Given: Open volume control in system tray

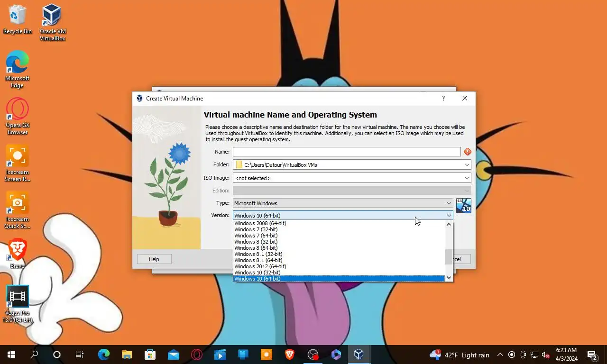Looking at the screenshot, I should 545,355.
